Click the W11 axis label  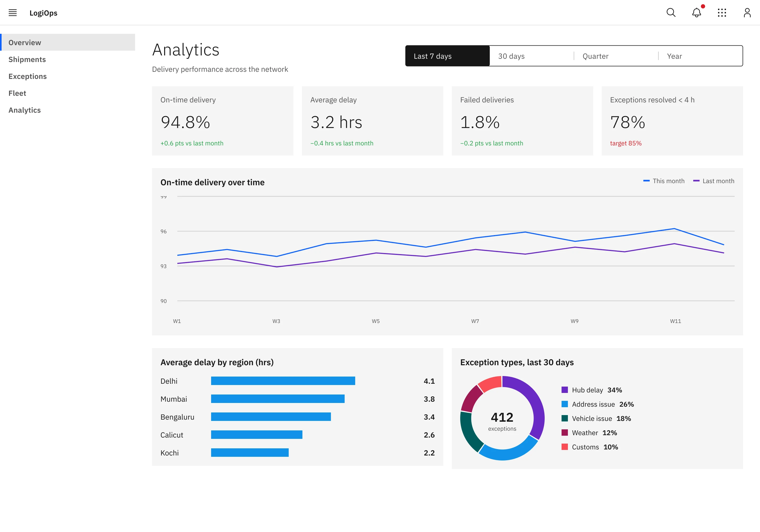676,321
